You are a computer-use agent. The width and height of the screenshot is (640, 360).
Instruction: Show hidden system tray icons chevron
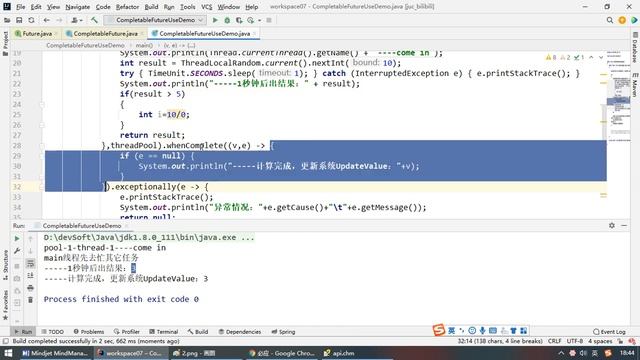click(561, 353)
